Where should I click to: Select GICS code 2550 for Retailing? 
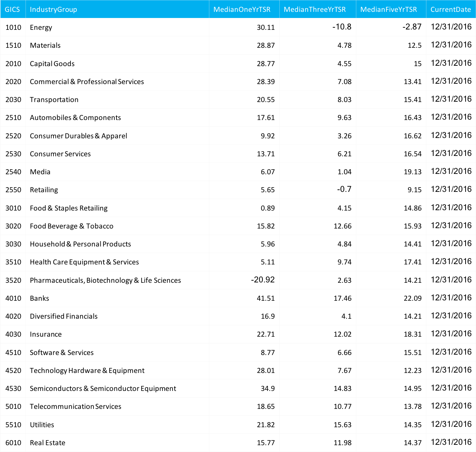click(13, 190)
